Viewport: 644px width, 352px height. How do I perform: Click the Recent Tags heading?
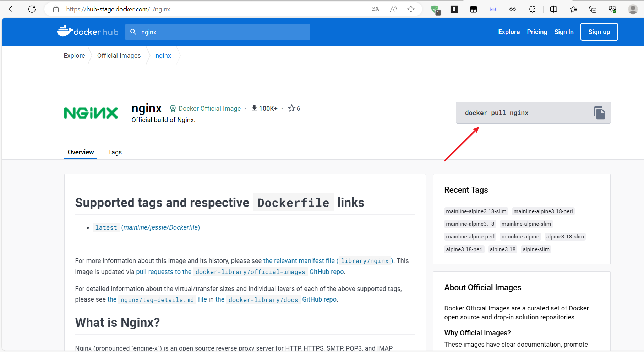click(466, 190)
